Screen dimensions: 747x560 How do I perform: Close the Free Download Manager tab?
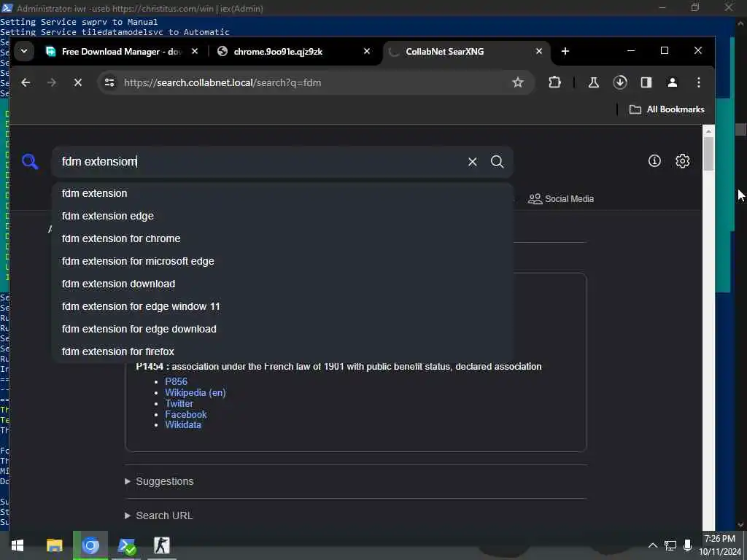point(194,51)
